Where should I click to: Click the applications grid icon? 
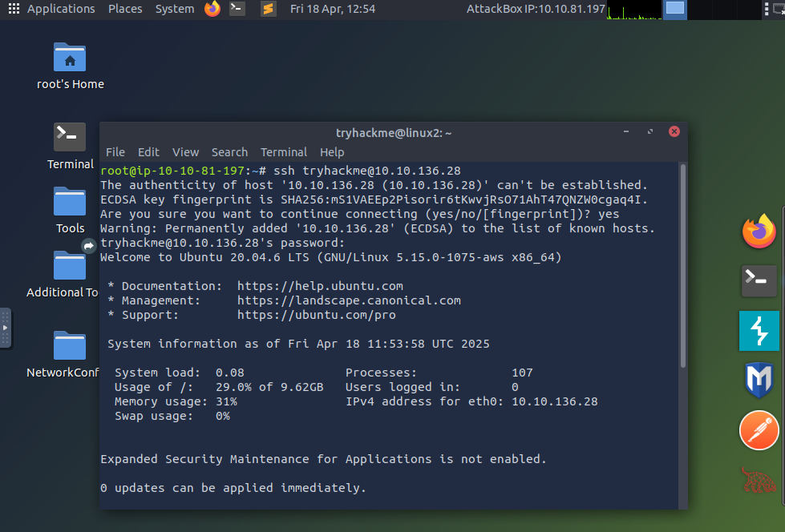14,9
